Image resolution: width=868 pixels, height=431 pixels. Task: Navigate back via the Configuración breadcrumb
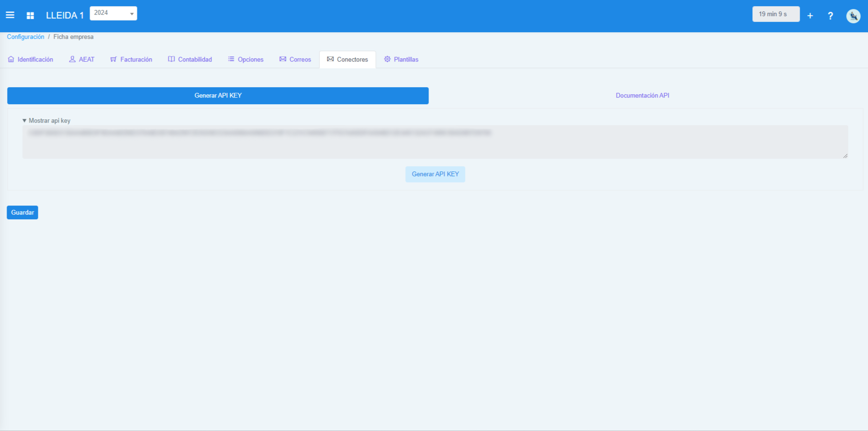click(x=25, y=36)
